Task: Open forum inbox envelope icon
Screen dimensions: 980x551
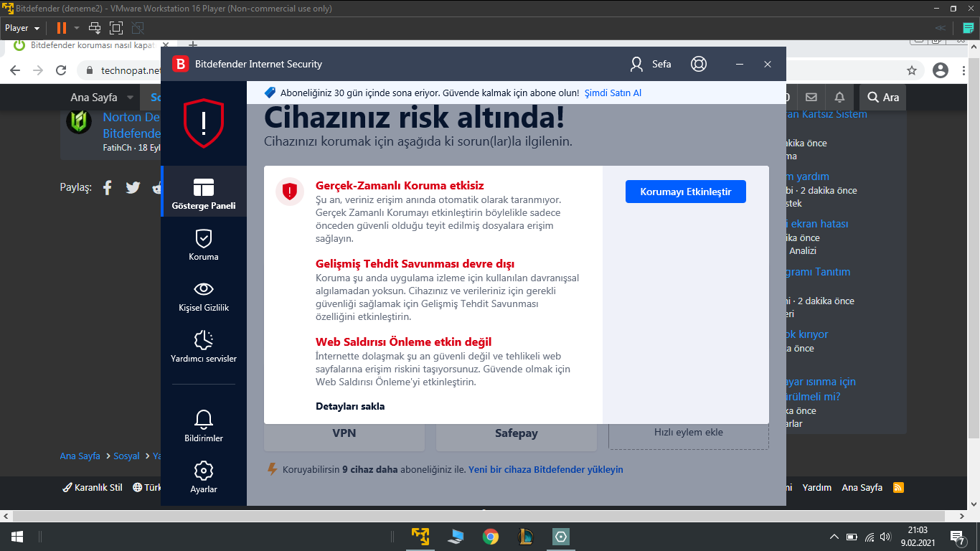Action: pos(811,98)
